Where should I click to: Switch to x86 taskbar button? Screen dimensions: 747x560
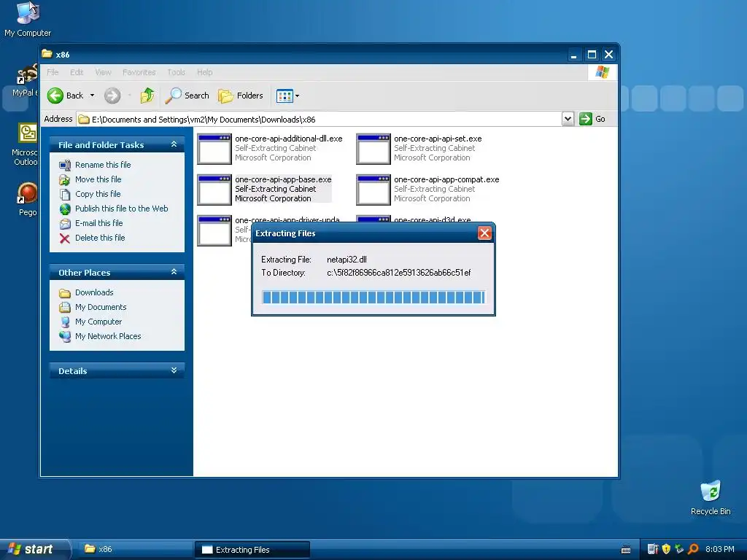[135, 550]
